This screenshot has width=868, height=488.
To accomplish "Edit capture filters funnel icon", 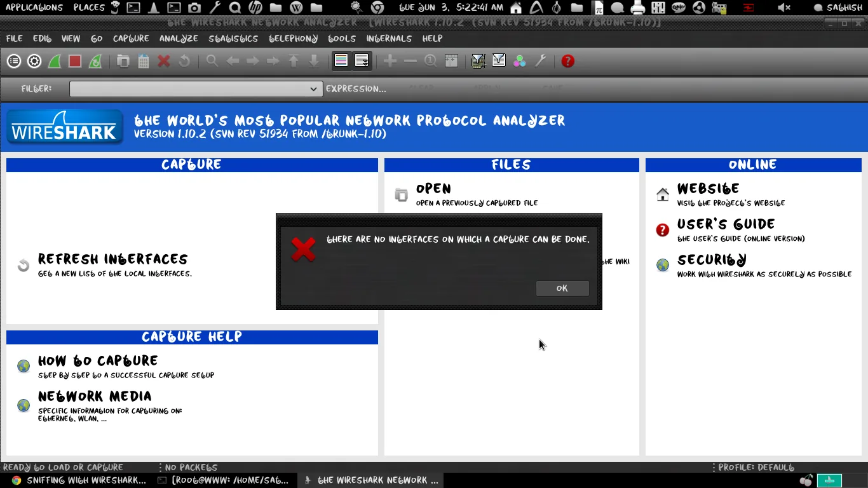I will [478, 61].
